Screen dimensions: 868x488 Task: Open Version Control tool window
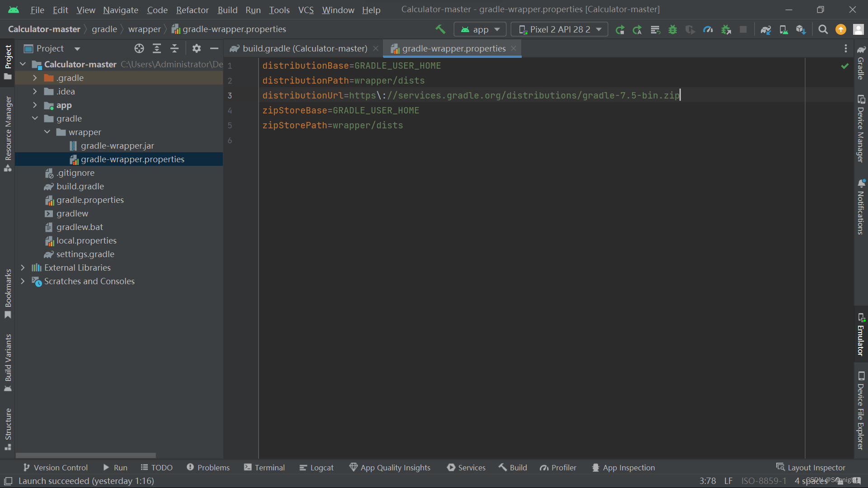(x=55, y=468)
